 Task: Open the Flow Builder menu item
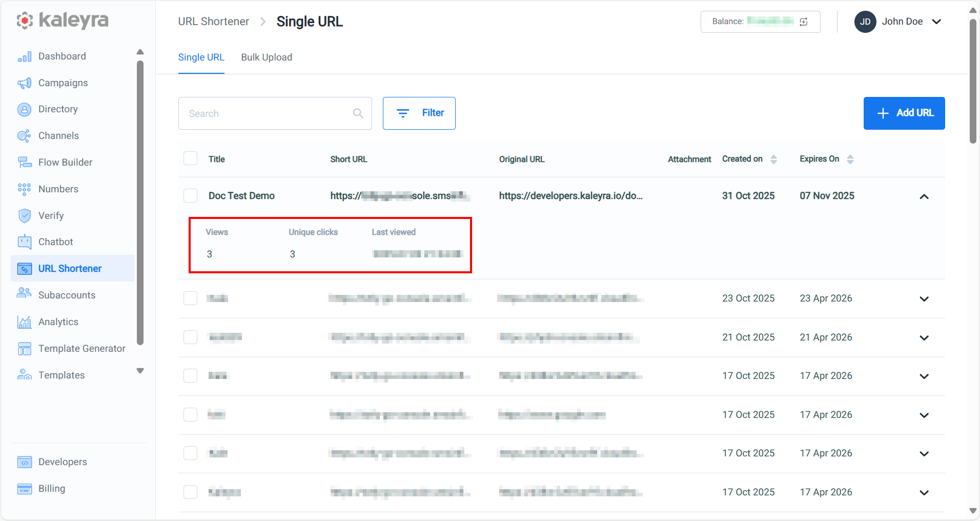point(66,163)
